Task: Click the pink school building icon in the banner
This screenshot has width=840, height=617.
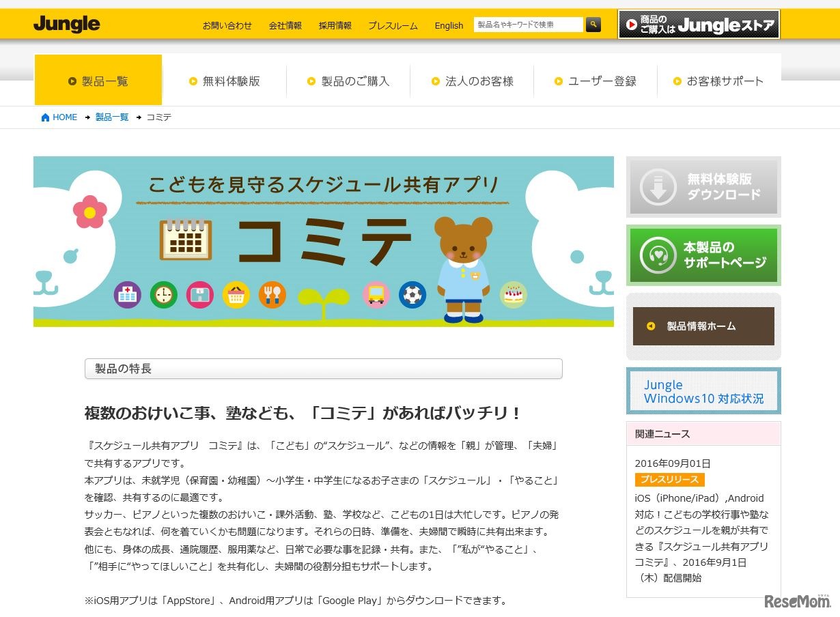Action: coord(200,295)
